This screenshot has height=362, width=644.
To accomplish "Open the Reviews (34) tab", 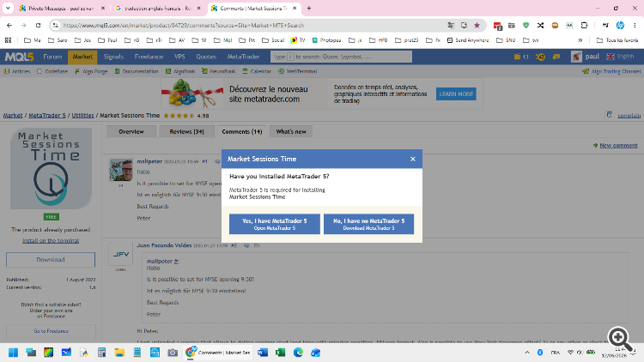I will (186, 132).
